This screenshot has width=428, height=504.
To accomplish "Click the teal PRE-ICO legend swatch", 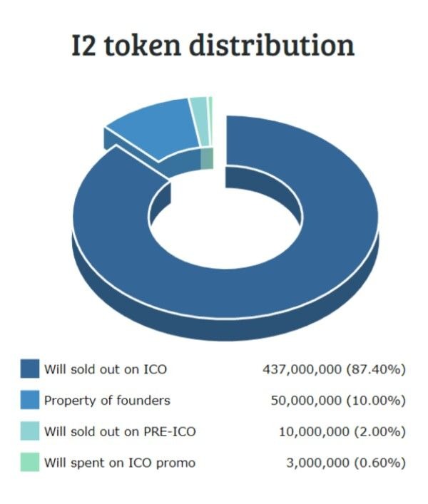I will (x=30, y=431).
